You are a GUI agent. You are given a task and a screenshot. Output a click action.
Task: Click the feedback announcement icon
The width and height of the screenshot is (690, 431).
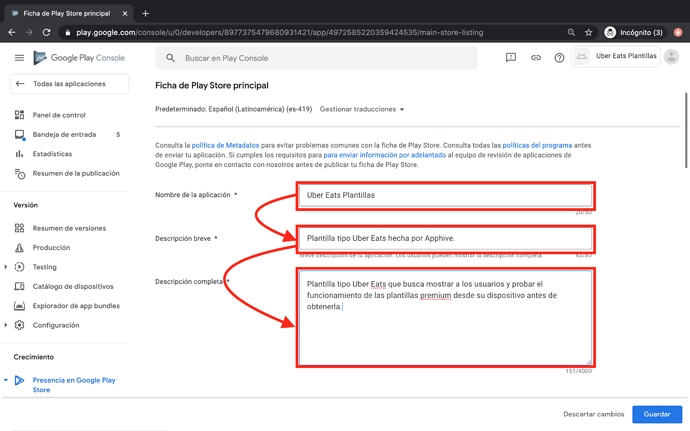point(511,58)
